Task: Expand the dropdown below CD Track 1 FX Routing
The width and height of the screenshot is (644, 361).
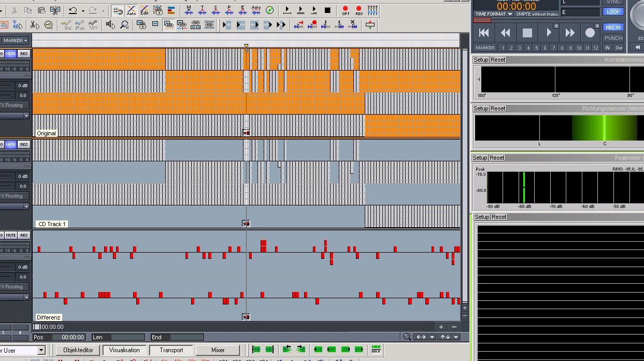Action: click(26, 206)
